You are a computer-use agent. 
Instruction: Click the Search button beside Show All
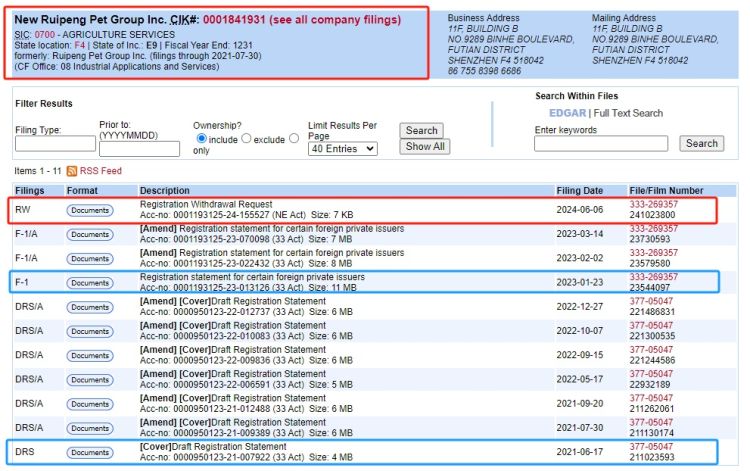[x=421, y=131]
